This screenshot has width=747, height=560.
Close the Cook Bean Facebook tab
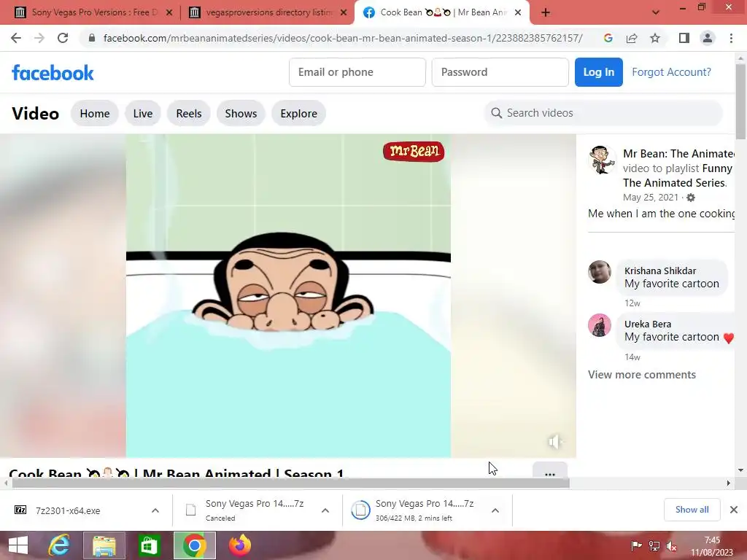pyautogui.click(x=518, y=13)
